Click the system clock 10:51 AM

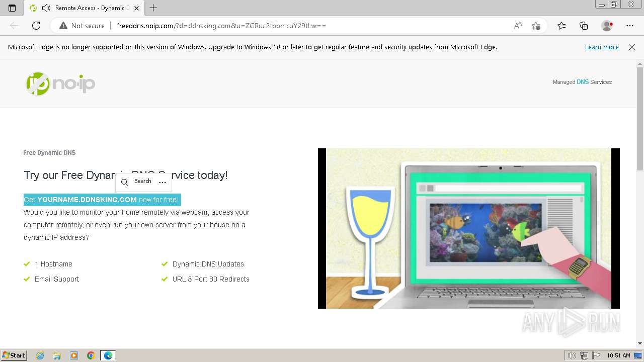[x=618, y=355]
